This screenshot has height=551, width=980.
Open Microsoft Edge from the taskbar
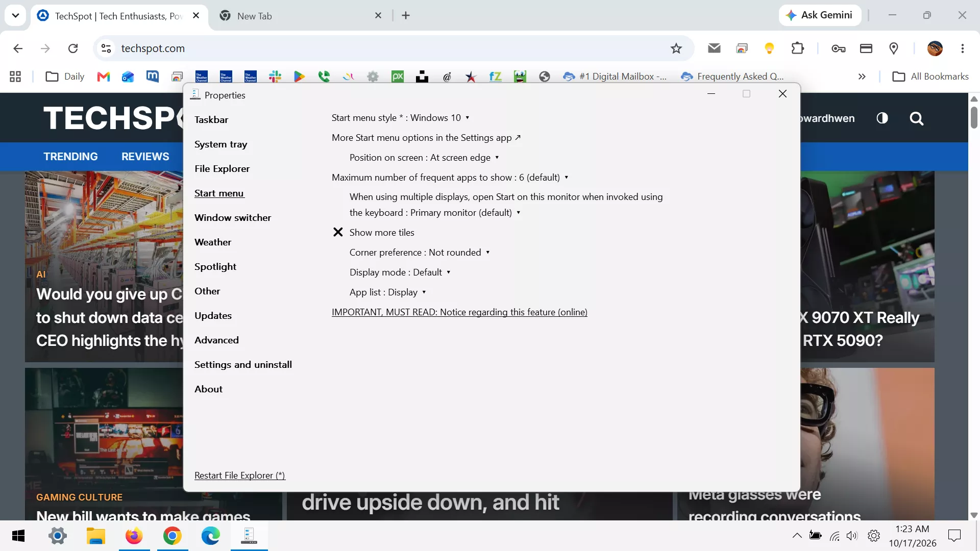coord(211,536)
